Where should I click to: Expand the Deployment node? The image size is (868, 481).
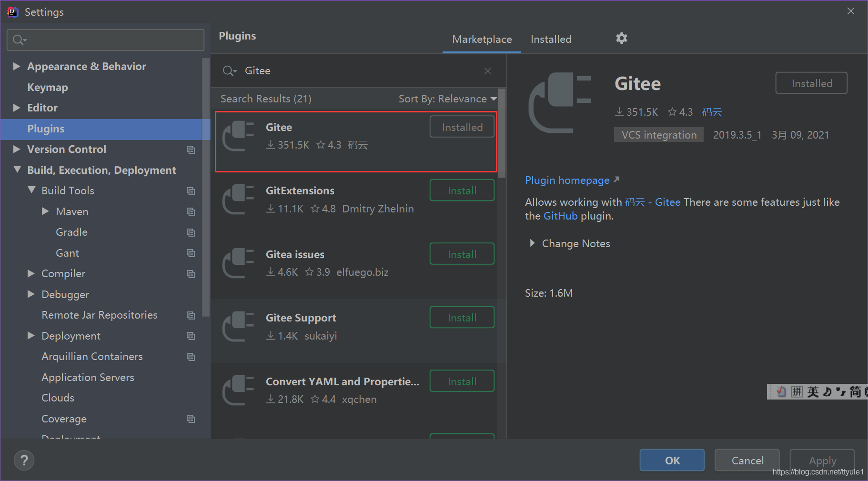(x=31, y=335)
